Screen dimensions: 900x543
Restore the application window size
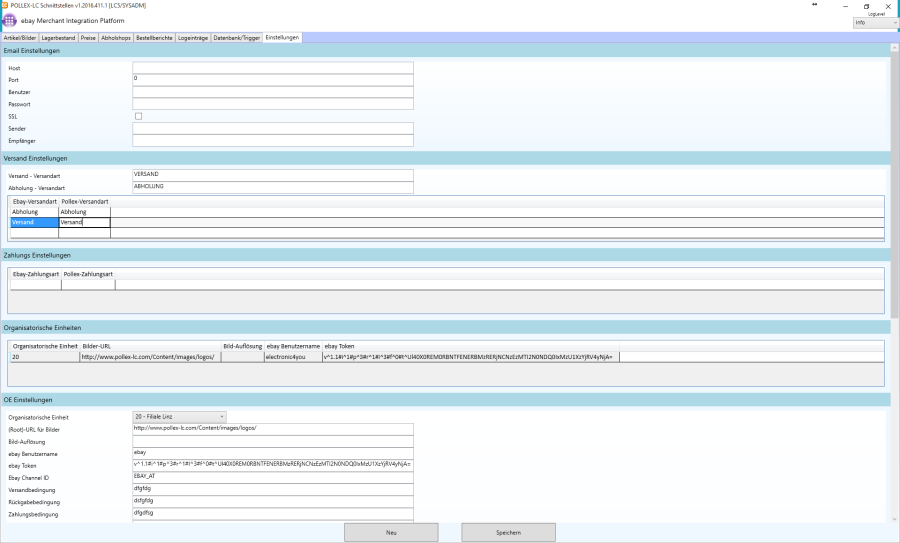[865, 5]
